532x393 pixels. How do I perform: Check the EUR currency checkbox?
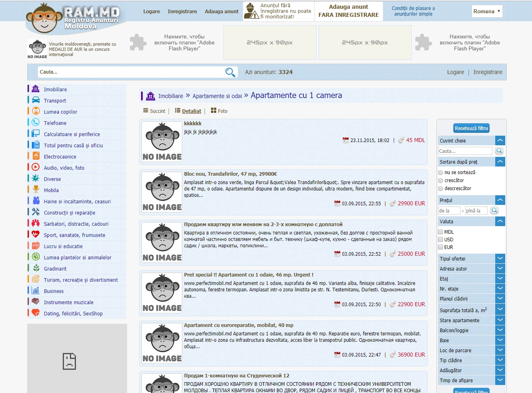click(x=440, y=247)
